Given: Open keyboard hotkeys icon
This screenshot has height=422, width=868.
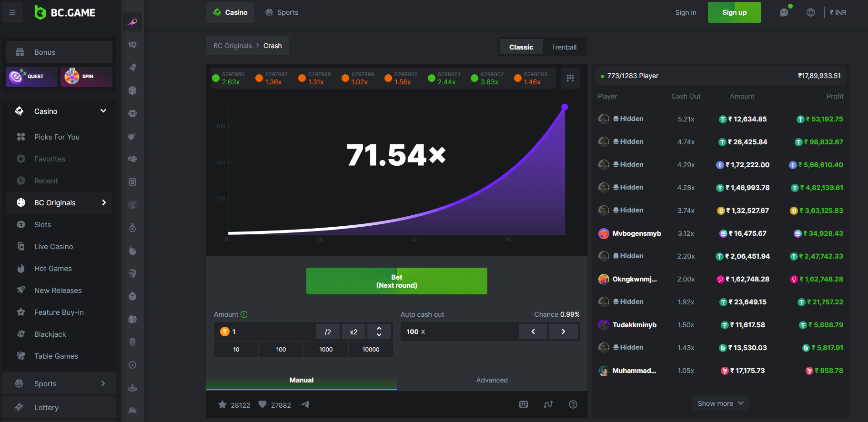Looking at the screenshot, I should (x=524, y=404).
